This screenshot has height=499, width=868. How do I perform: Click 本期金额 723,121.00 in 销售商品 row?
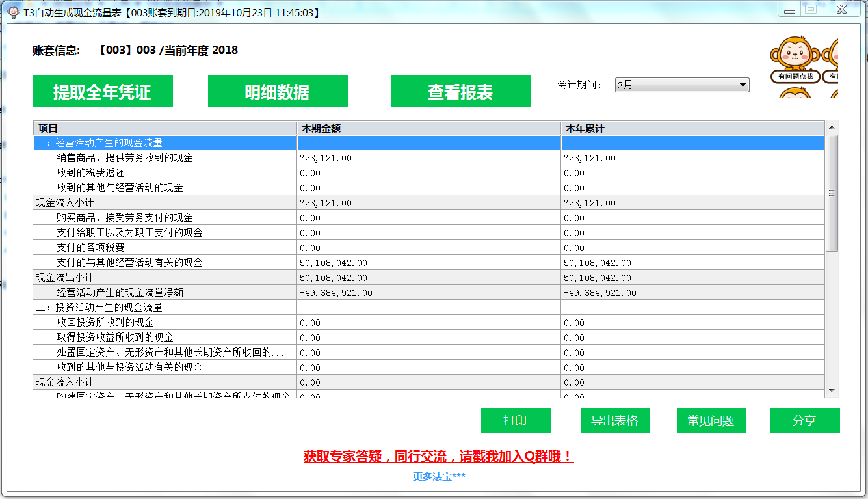tap(429, 158)
